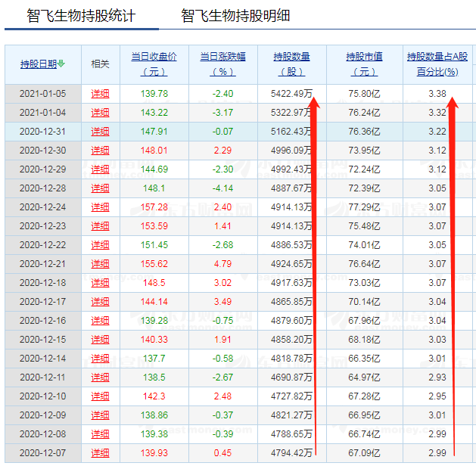
Task: Click percentage value 2.95
Action: (x=437, y=396)
